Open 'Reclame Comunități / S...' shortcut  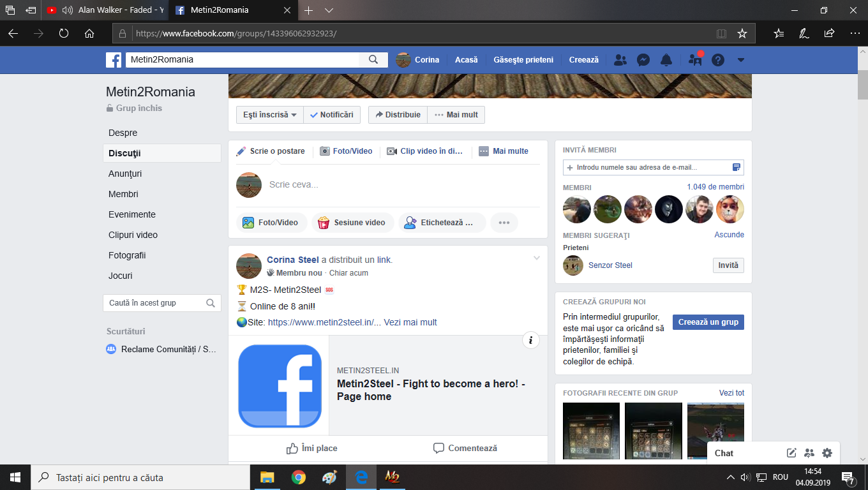[x=162, y=349]
